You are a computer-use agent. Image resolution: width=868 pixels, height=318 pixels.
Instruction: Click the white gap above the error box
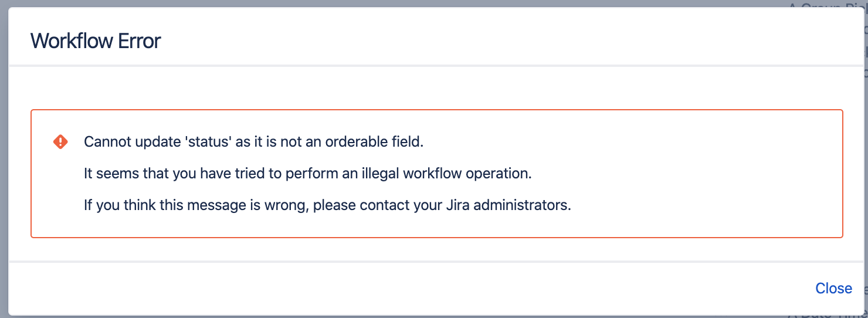tap(411, 88)
